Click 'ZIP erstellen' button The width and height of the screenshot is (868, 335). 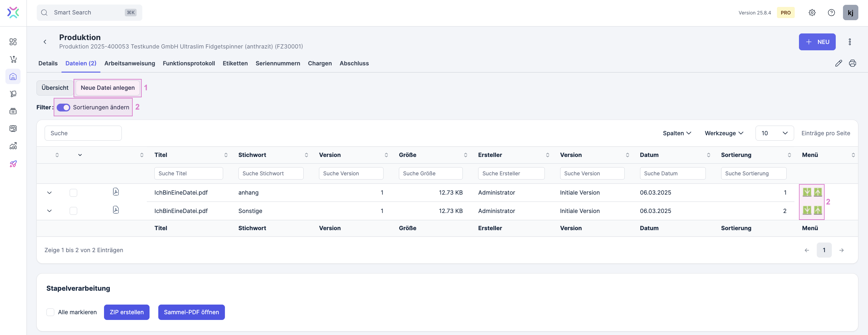click(126, 312)
